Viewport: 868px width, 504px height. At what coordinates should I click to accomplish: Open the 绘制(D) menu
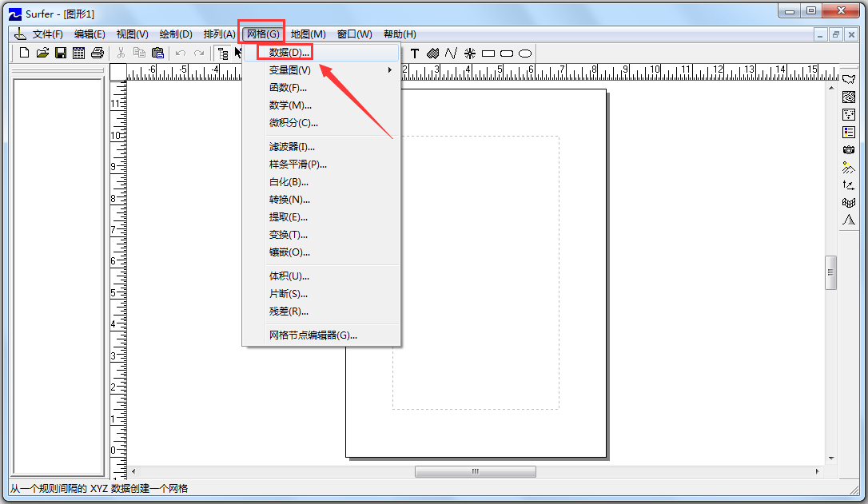[x=176, y=34]
